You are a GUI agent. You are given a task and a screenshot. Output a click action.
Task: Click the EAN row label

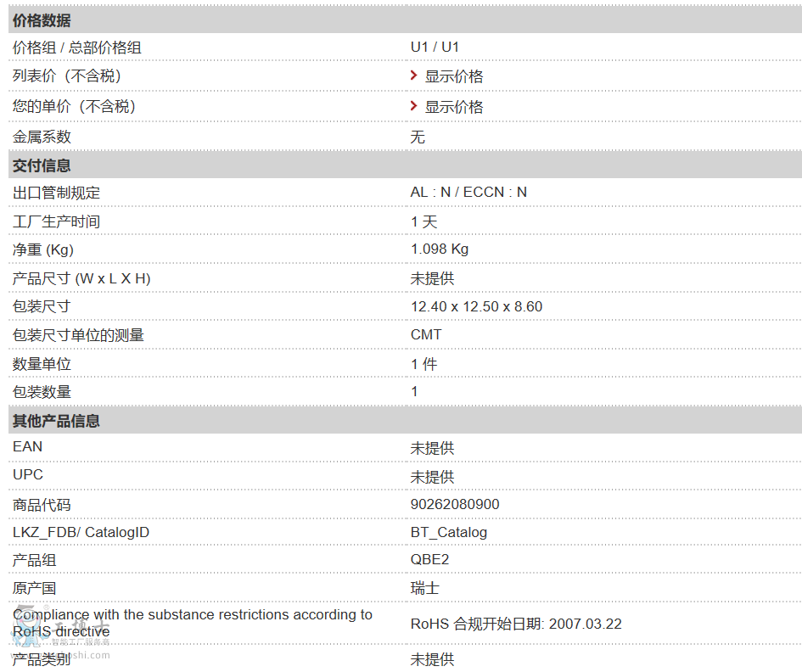[27, 446]
